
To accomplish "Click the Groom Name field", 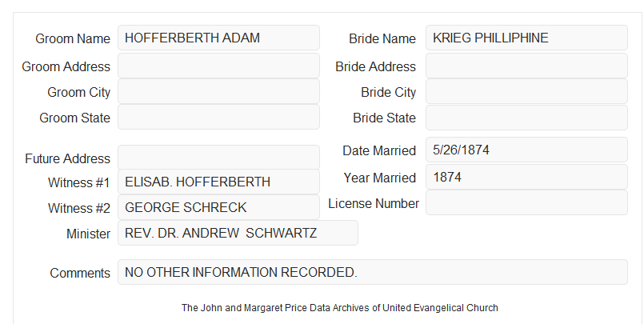I will 218,38.
